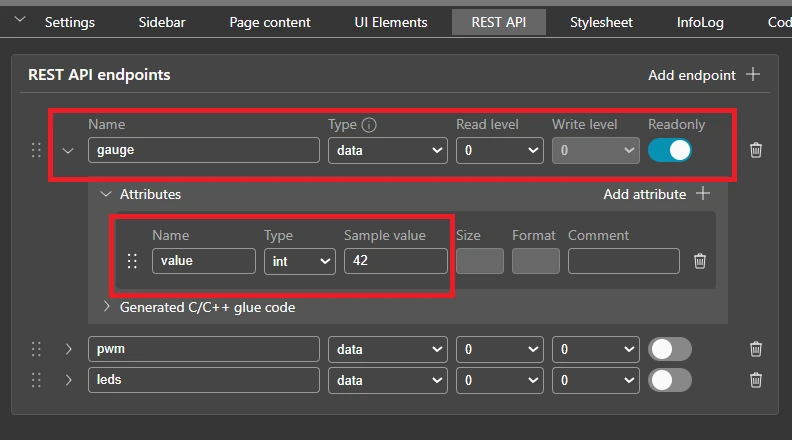Delete the gauge endpoint with trash icon

756,150
